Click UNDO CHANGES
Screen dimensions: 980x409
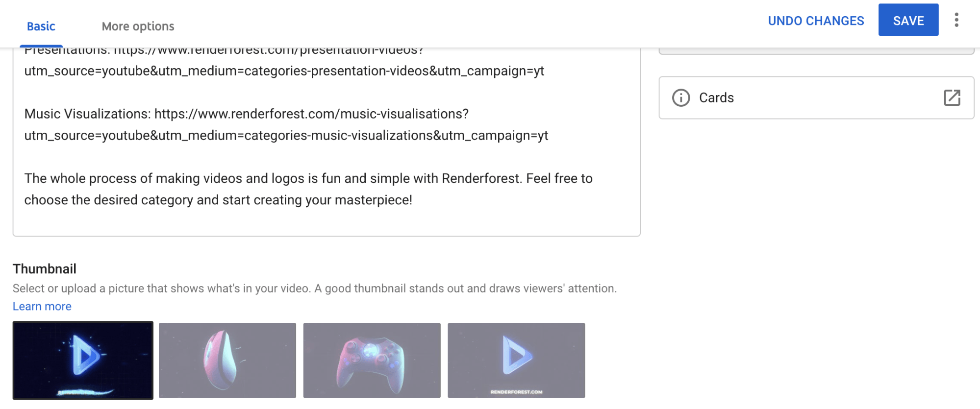point(816,21)
